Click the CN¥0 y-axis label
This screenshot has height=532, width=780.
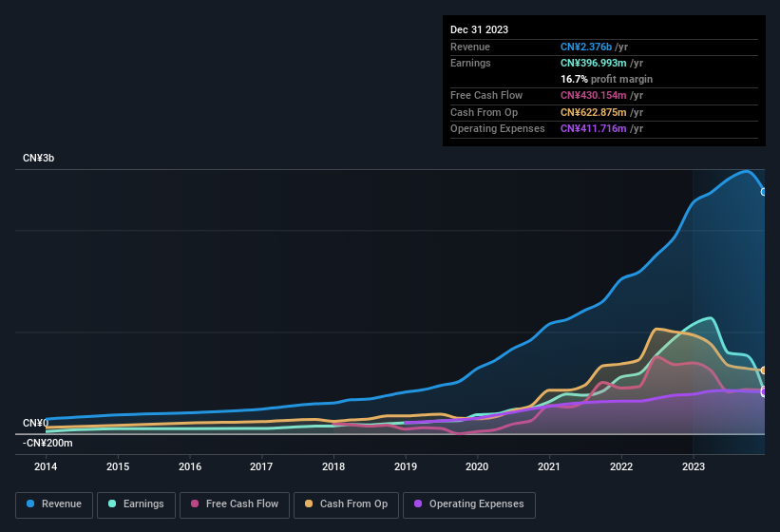click(x=36, y=423)
